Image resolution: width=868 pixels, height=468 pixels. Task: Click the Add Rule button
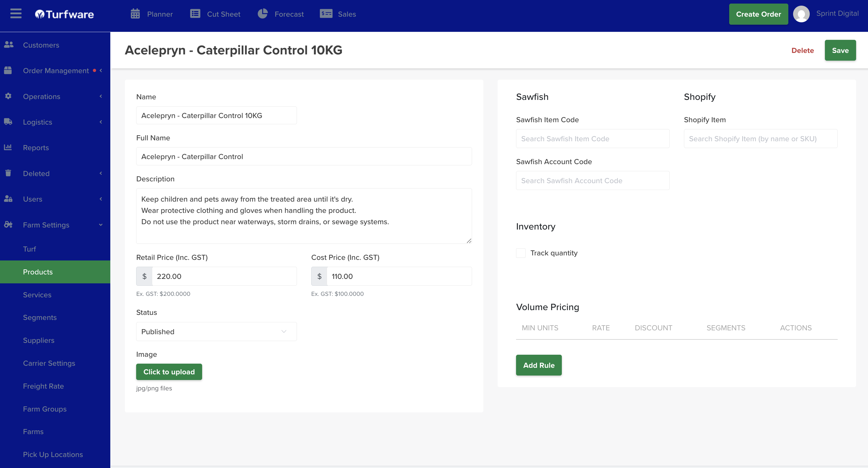click(538, 365)
